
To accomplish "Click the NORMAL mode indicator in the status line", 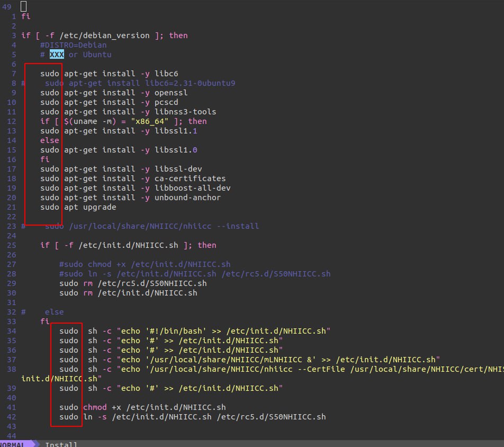I will click(x=13, y=444).
